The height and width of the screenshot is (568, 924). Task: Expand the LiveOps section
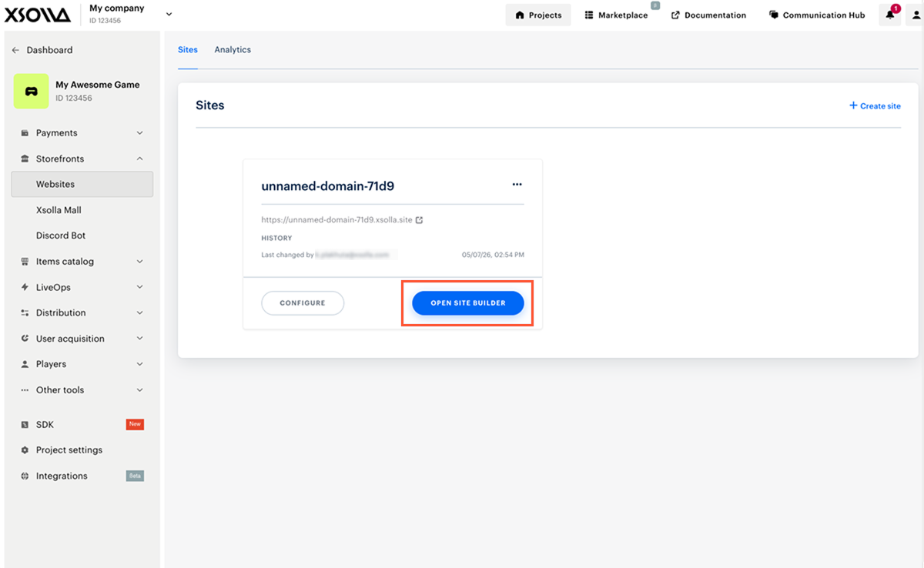pyautogui.click(x=82, y=287)
